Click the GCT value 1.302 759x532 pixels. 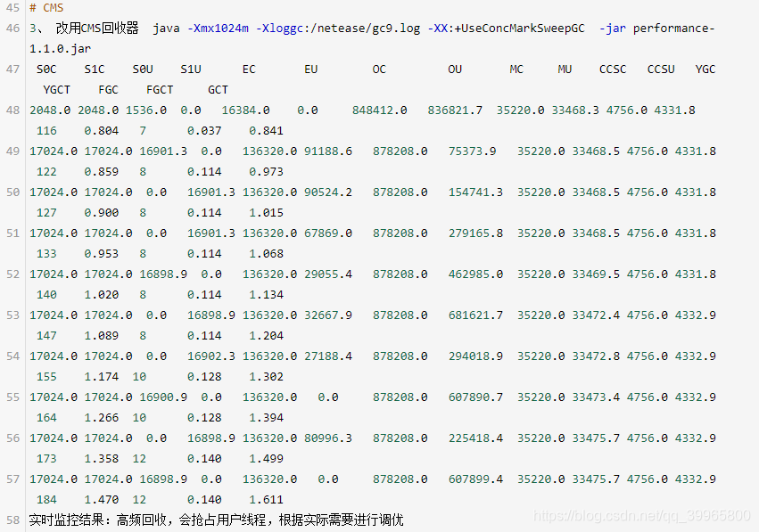click(x=267, y=377)
